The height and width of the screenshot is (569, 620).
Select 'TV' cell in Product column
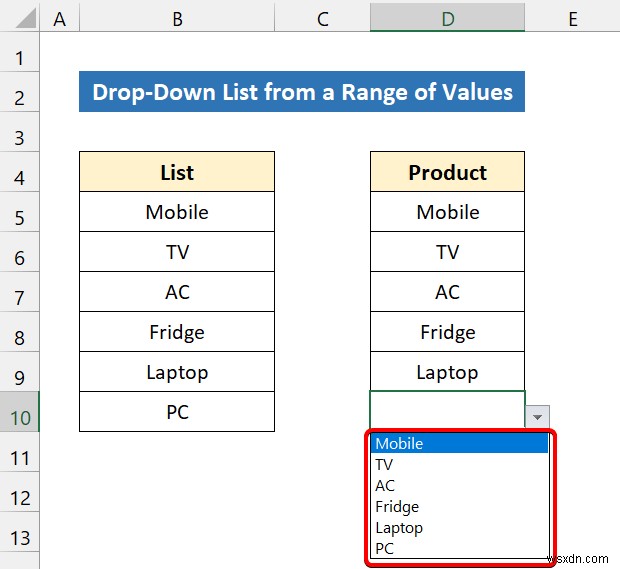[448, 252]
